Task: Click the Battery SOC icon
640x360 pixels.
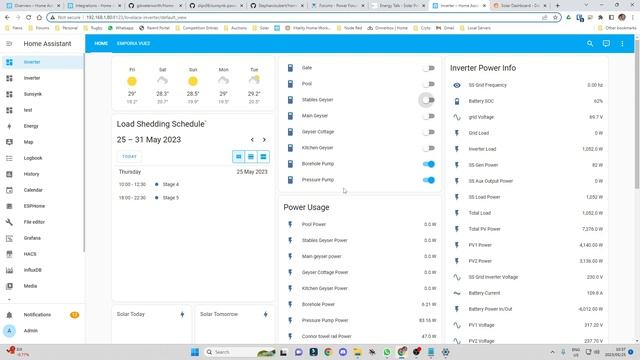Action: 457,101
